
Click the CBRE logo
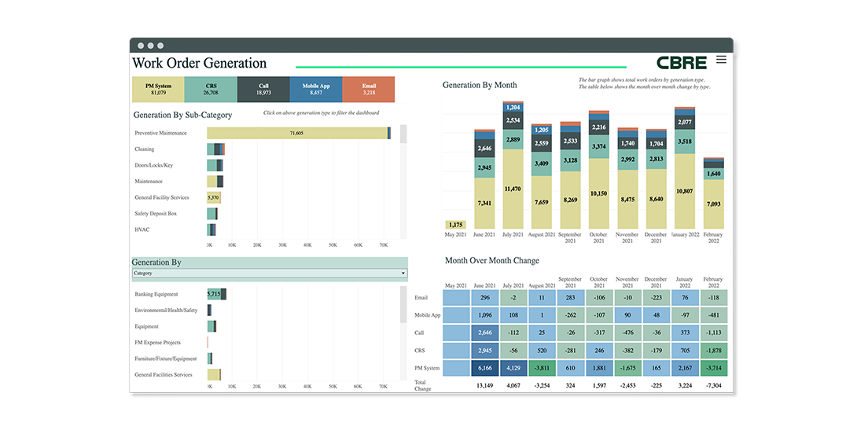click(682, 63)
